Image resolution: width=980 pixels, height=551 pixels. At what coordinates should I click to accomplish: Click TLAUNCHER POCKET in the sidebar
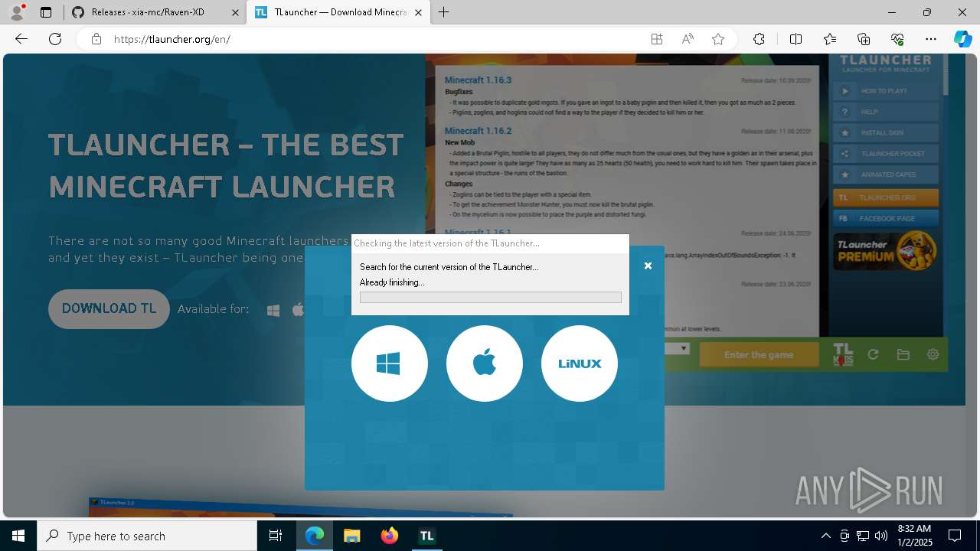click(x=886, y=154)
